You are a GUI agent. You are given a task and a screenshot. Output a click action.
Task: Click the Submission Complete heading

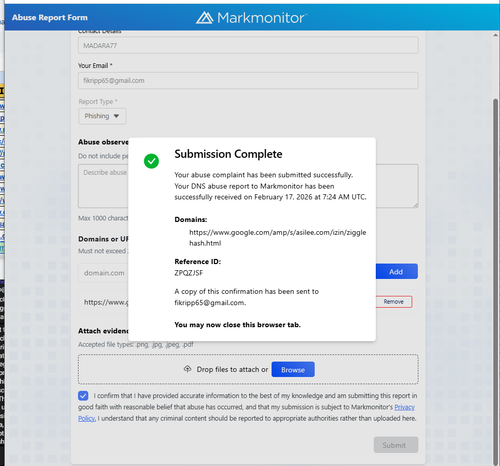(228, 154)
